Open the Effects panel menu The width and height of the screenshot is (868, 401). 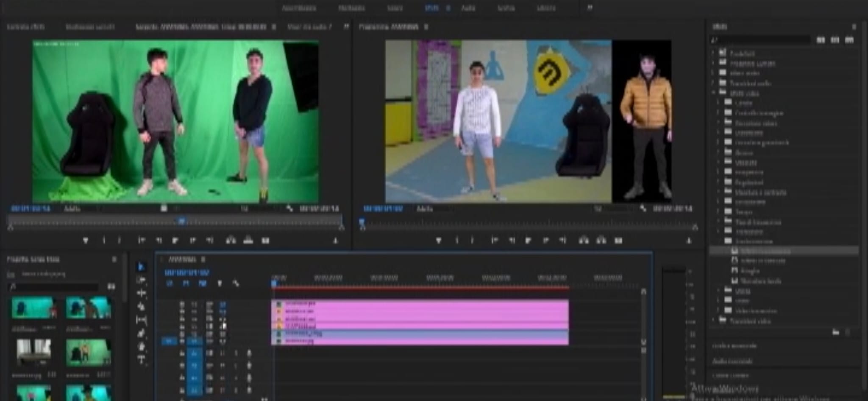[854, 26]
